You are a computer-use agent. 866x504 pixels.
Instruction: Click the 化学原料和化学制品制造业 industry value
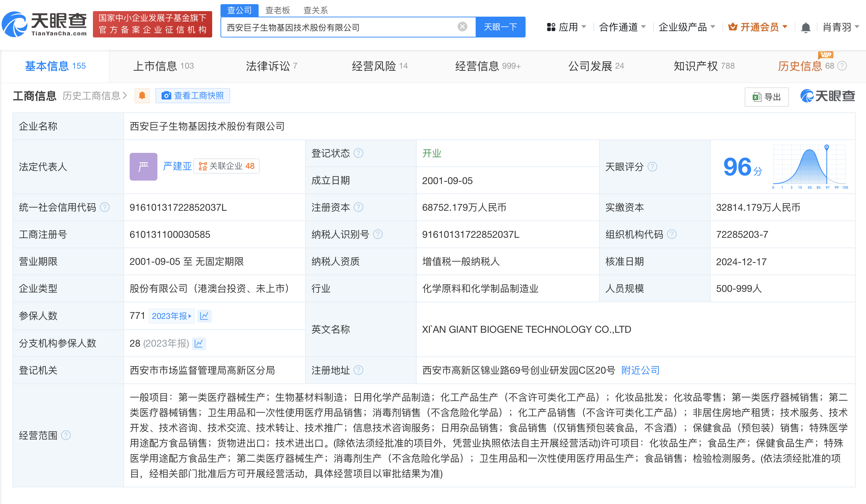[480, 288]
